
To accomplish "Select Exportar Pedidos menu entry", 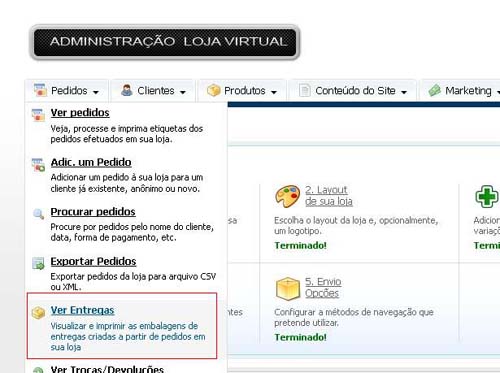I will point(93,261).
